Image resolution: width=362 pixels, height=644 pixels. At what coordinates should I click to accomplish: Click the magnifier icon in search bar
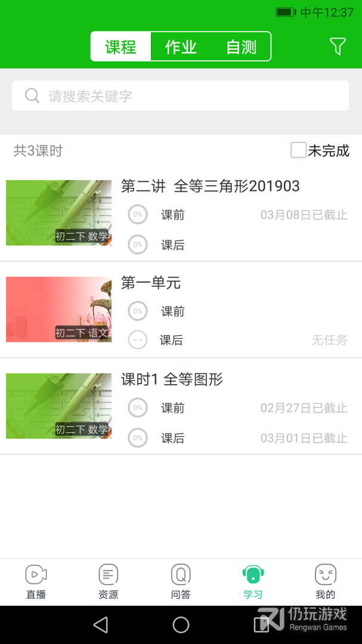(x=32, y=95)
